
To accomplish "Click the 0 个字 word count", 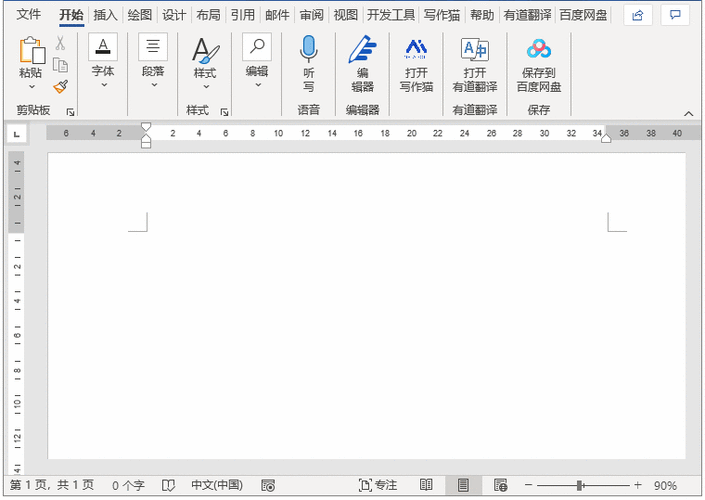I will [x=128, y=485].
